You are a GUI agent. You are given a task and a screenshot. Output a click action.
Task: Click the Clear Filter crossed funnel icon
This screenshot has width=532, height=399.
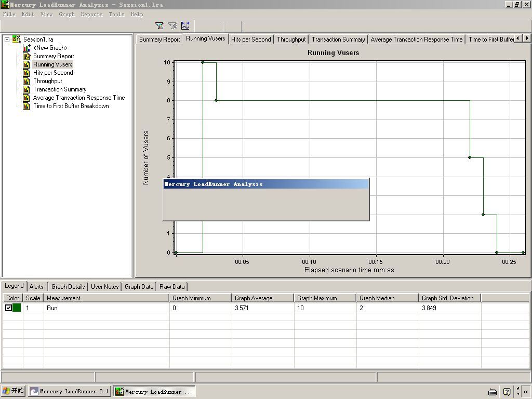(172, 25)
